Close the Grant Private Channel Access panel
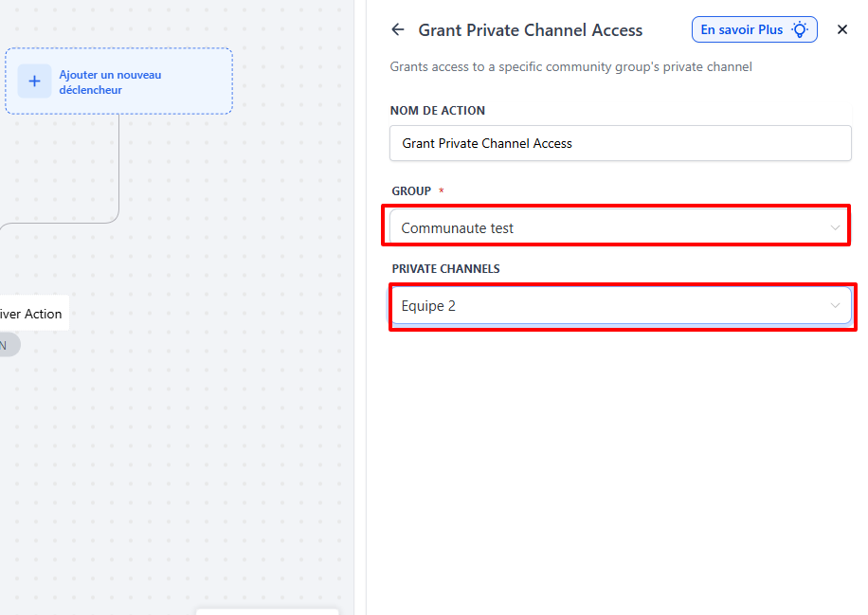The height and width of the screenshot is (615, 868). tap(842, 30)
